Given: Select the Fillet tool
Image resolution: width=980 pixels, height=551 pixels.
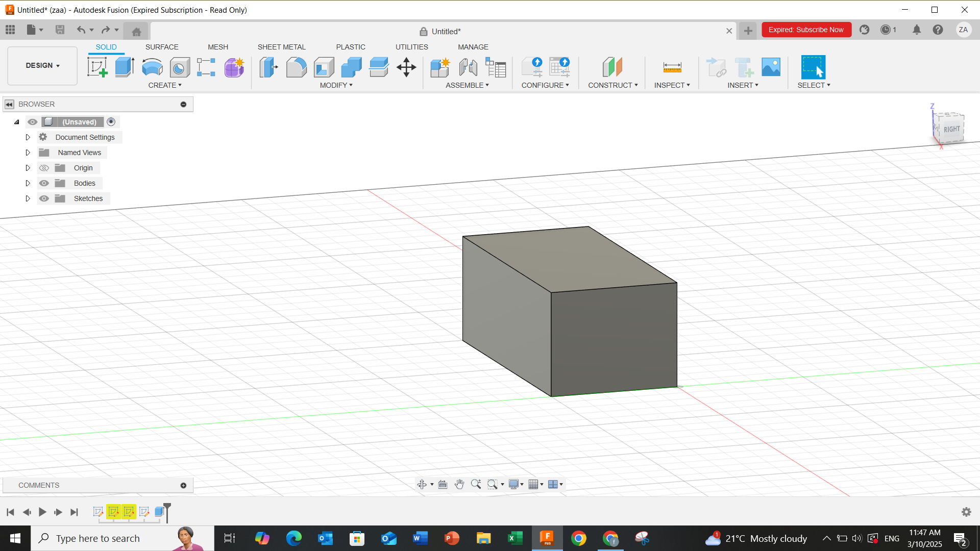Looking at the screenshot, I should (x=296, y=67).
